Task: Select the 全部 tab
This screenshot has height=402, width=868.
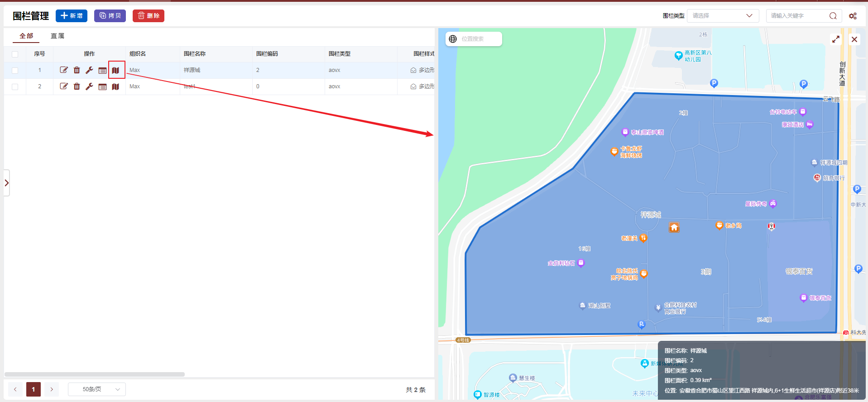Action: click(26, 36)
